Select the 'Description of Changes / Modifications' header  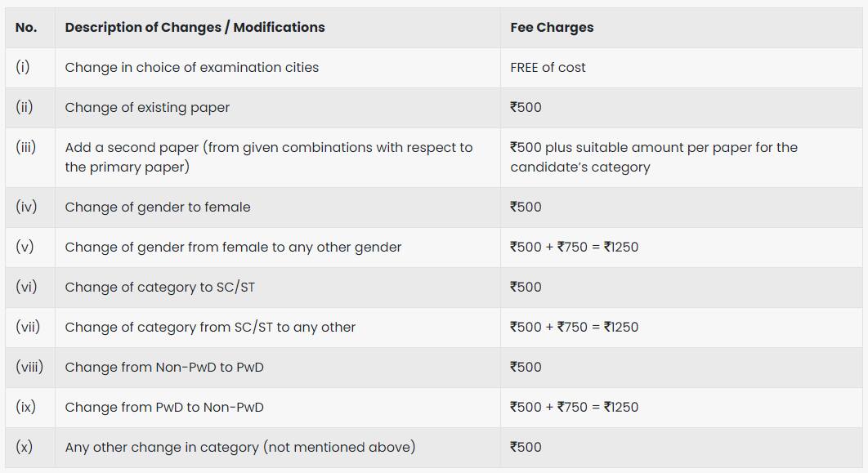pos(195,27)
